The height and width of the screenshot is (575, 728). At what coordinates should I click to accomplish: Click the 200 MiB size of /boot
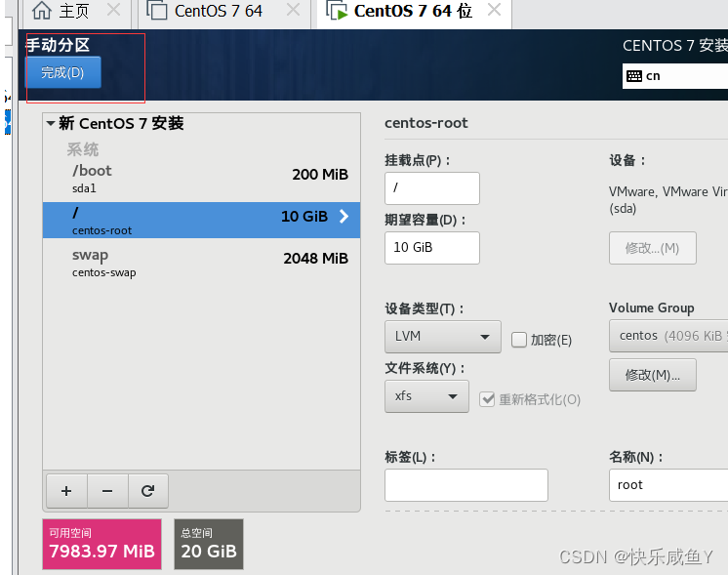tap(320, 175)
